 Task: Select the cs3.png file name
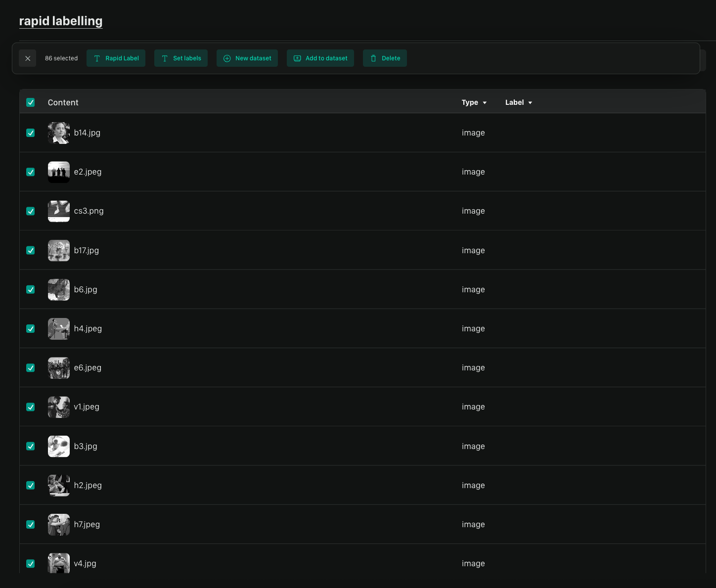pos(89,211)
